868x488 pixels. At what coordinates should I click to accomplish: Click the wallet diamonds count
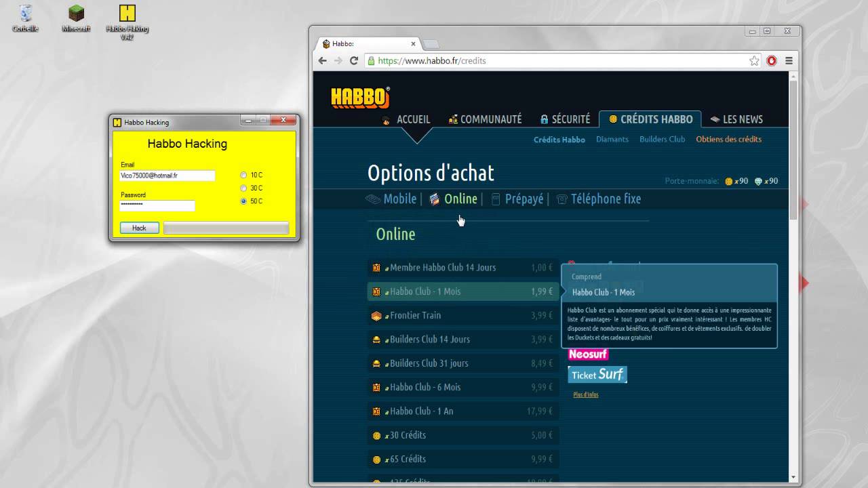[766, 181]
